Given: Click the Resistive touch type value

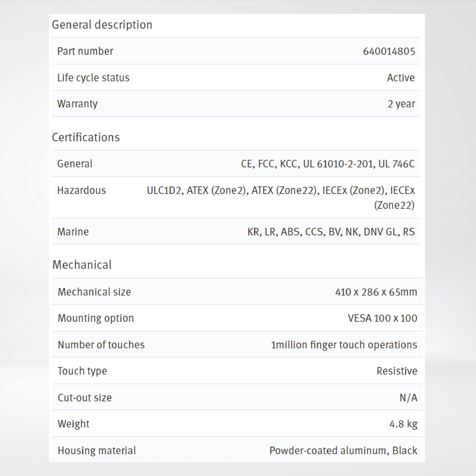Looking at the screenshot, I should 397,371.
